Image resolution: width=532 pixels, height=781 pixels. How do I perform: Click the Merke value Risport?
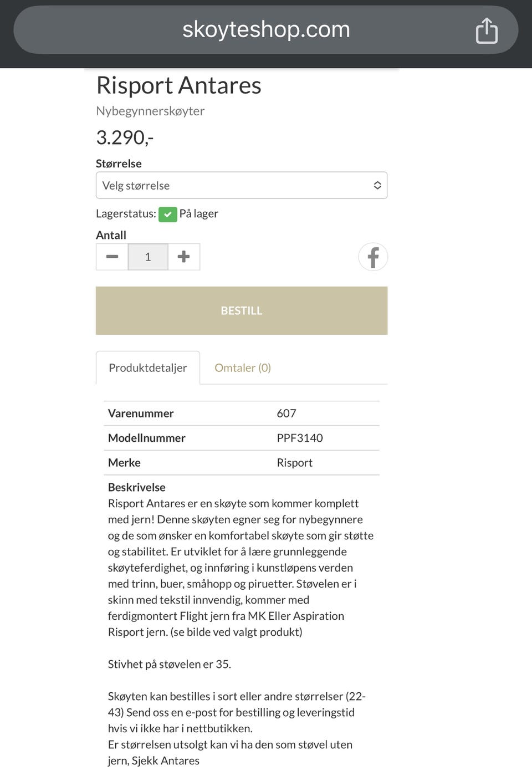[x=294, y=463]
